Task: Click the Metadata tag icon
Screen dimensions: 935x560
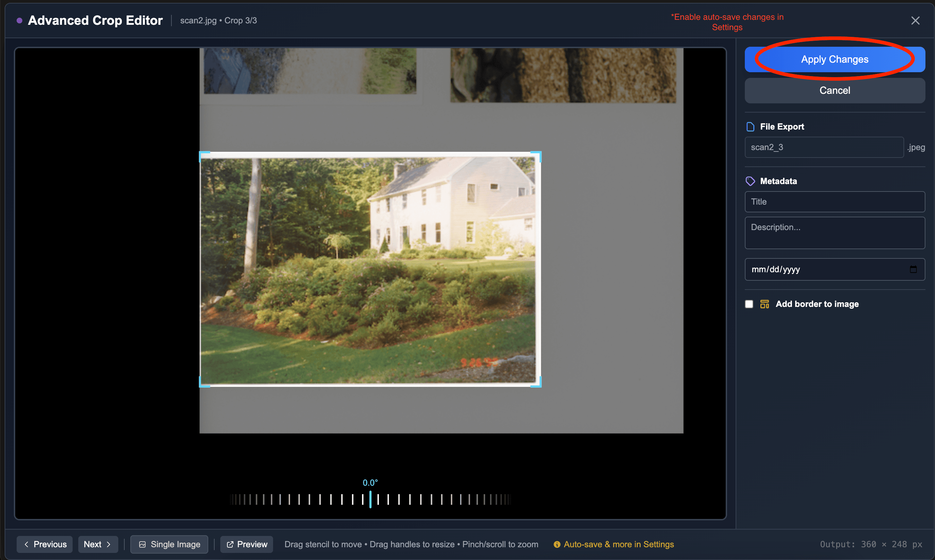Action: click(750, 181)
